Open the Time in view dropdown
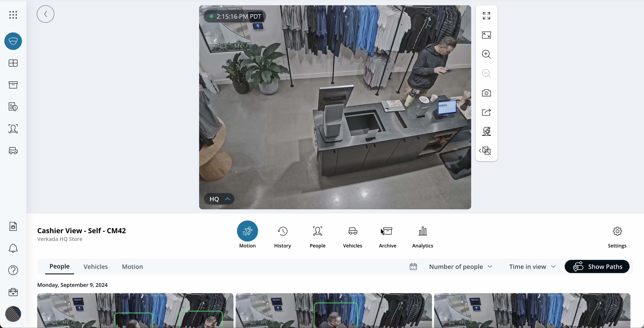Image resolution: width=644 pixels, height=328 pixels. click(532, 267)
